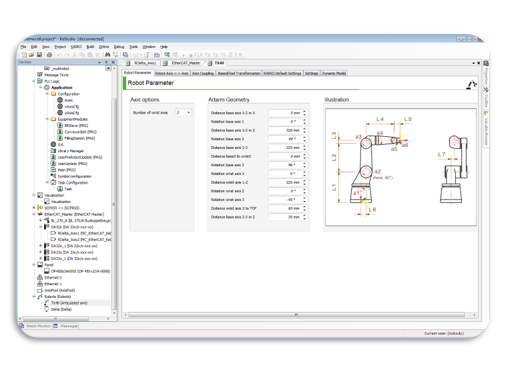Click the Login green toolbar icon
The width and height of the screenshot is (517, 365).
click(x=167, y=54)
